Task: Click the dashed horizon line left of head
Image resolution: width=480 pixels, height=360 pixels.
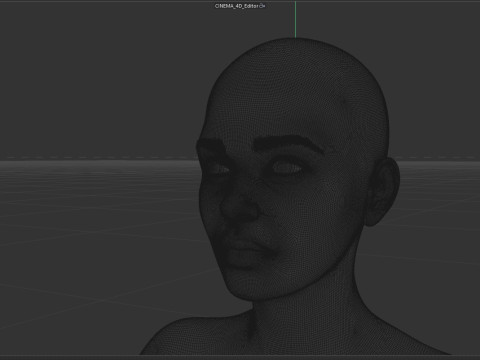Action: coord(98,157)
